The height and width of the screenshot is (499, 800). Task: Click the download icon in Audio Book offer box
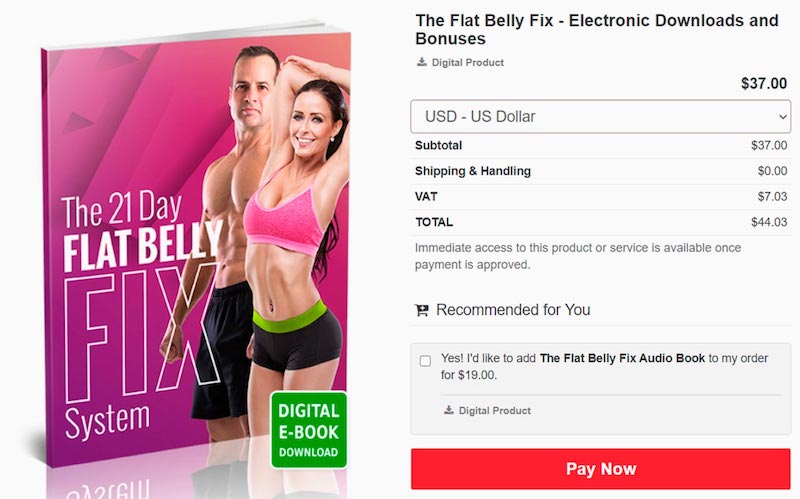448,410
